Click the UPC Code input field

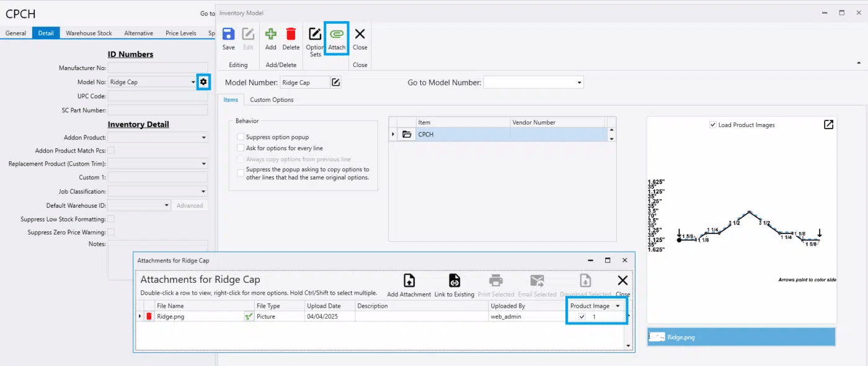pyautogui.click(x=157, y=96)
